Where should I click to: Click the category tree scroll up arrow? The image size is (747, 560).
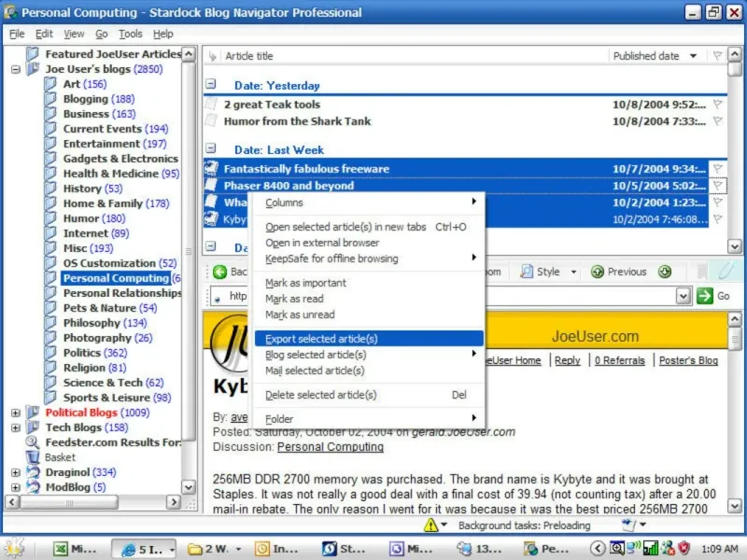click(189, 54)
